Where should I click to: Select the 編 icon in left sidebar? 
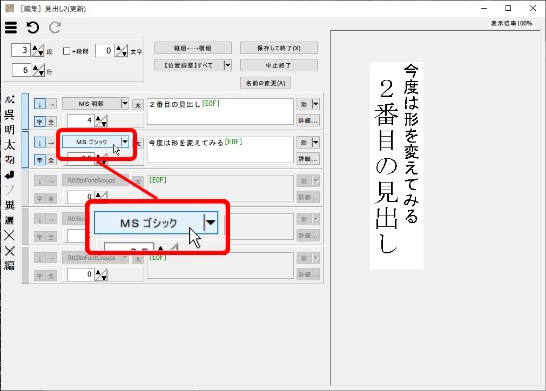[9, 266]
